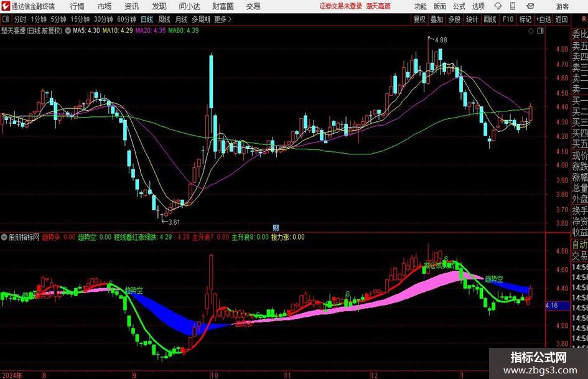Click the 楚天高速 stock name link
The width and height of the screenshot is (588, 379).
(378, 6)
